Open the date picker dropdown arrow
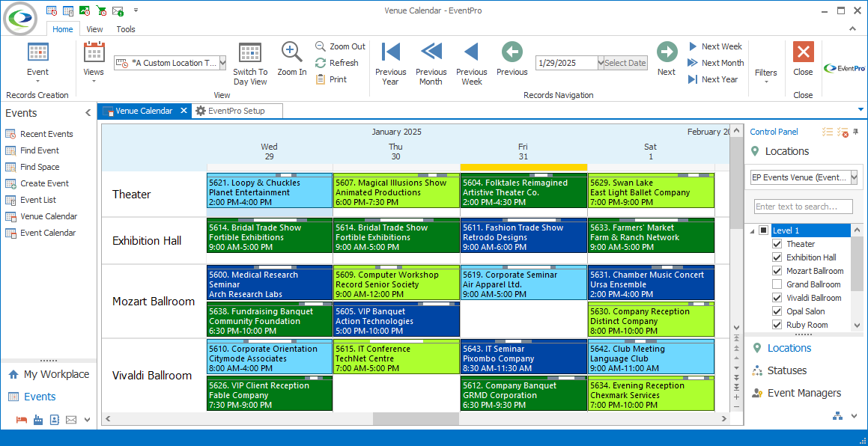868x446 pixels. (x=601, y=63)
